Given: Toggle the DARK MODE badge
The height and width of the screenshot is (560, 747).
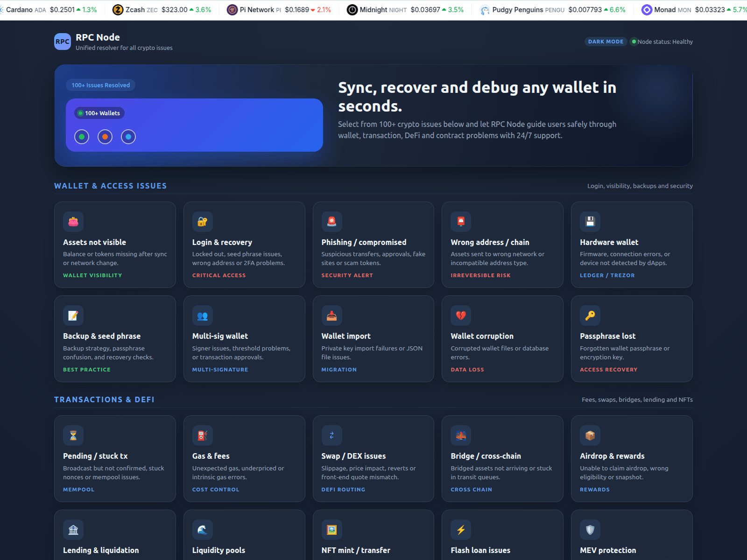Looking at the screenshot, I should (x=606, y=42).
